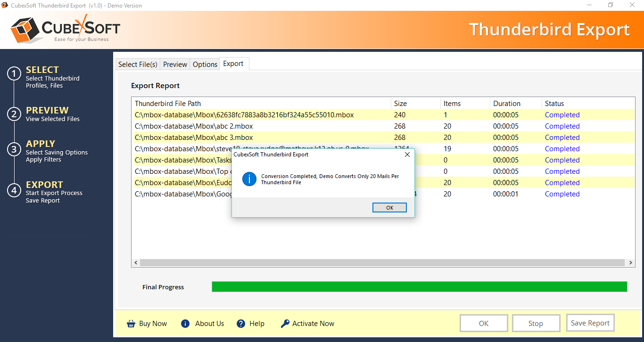This screenshot has height=342, width=644.
Task: Click the step 2 PREVIEW circle
Action: click(14, 114)
